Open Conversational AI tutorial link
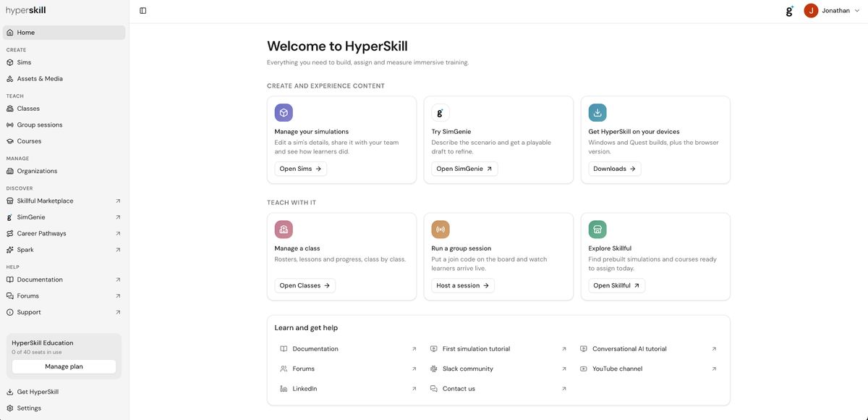The width and height of the screenshot is (868, 420). pos(649,349)
